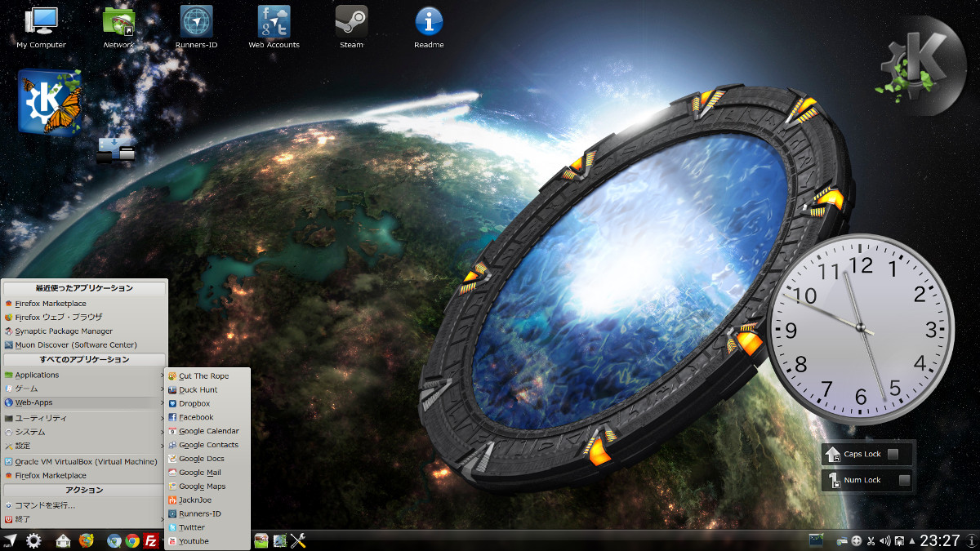Screen dimensions: 980x551
Task: Open the KDE butterfly gear desktop icon
Action: pos(51,102)
